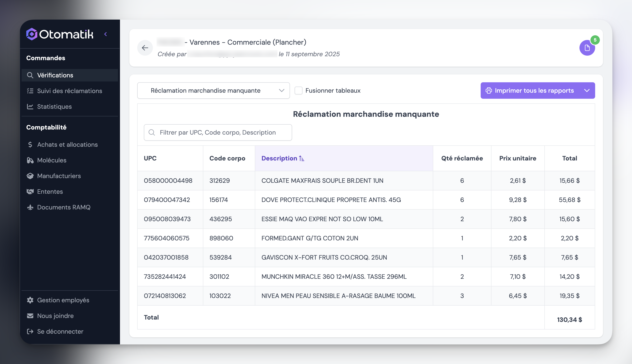Open Gestion employés settings
This screenshot has width=632, height=364.
tap(63, 300)
